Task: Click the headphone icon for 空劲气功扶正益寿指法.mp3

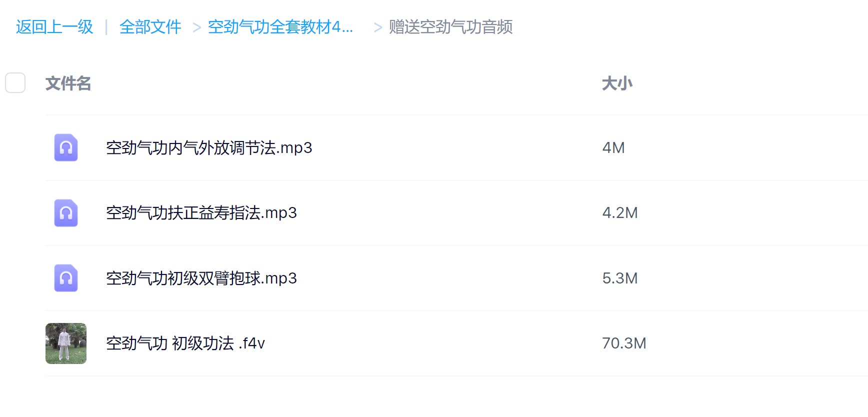Action: pos(66,213)
